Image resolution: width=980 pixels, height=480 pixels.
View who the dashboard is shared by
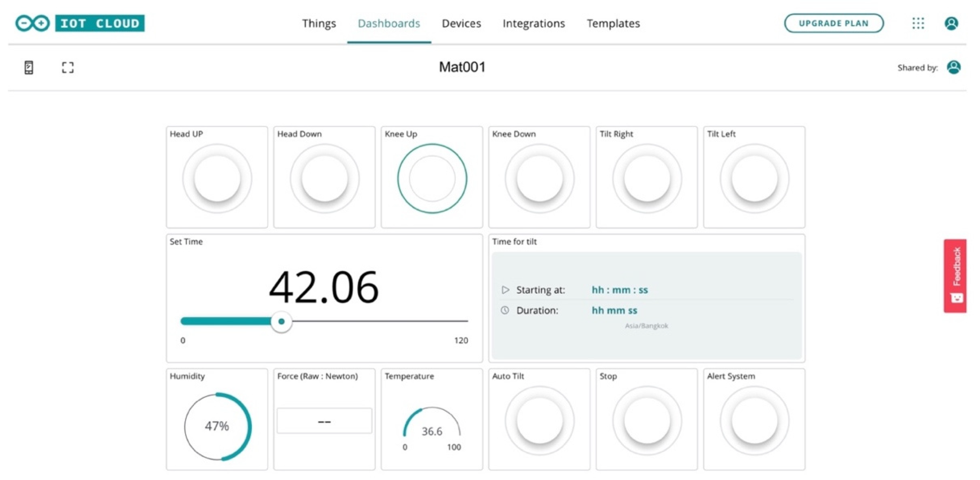pos(954,67)
